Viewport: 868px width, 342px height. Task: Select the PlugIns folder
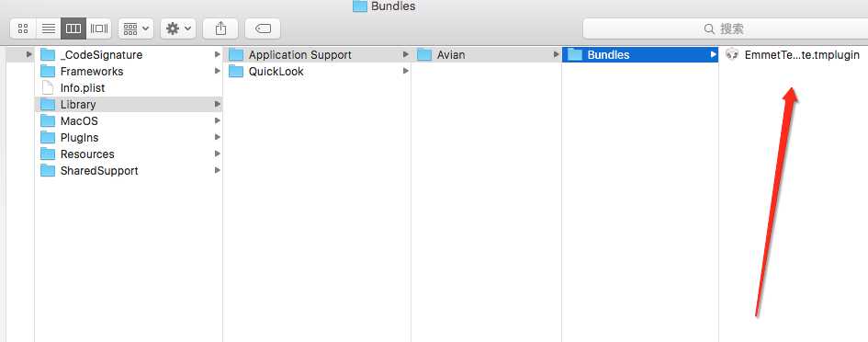point(129,138)
